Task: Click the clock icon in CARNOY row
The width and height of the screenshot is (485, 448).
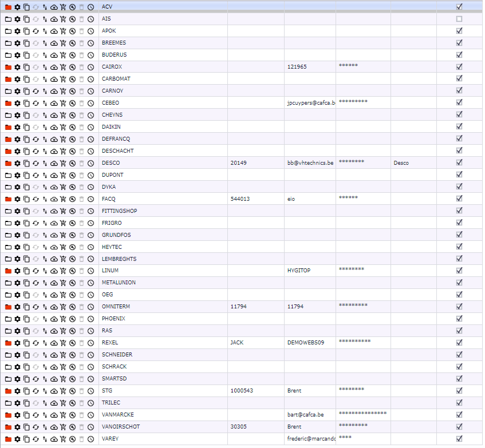Action: 90,91
